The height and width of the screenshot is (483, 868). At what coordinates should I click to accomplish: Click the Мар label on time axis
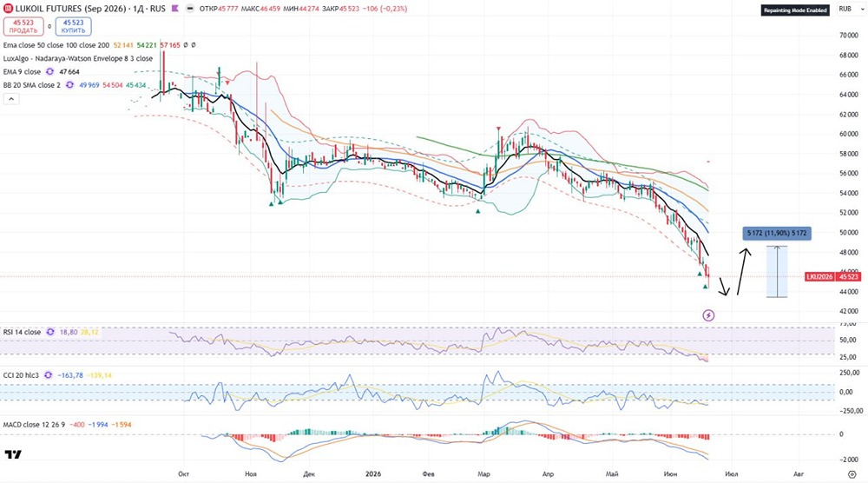pos(484,474)
